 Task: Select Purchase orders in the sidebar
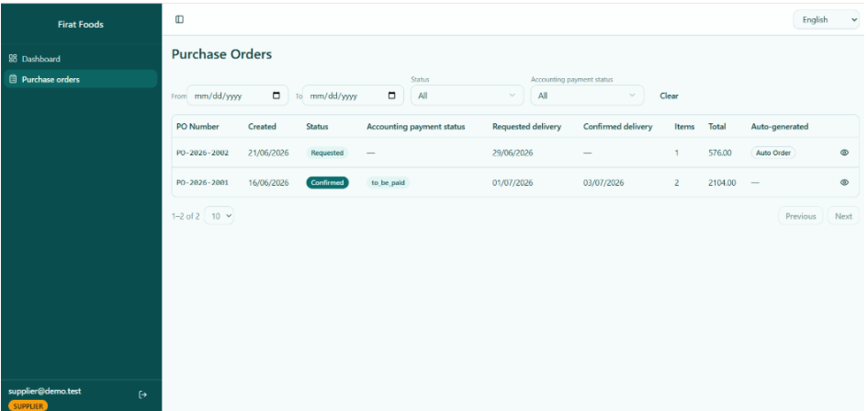click(x=81, y=79)
